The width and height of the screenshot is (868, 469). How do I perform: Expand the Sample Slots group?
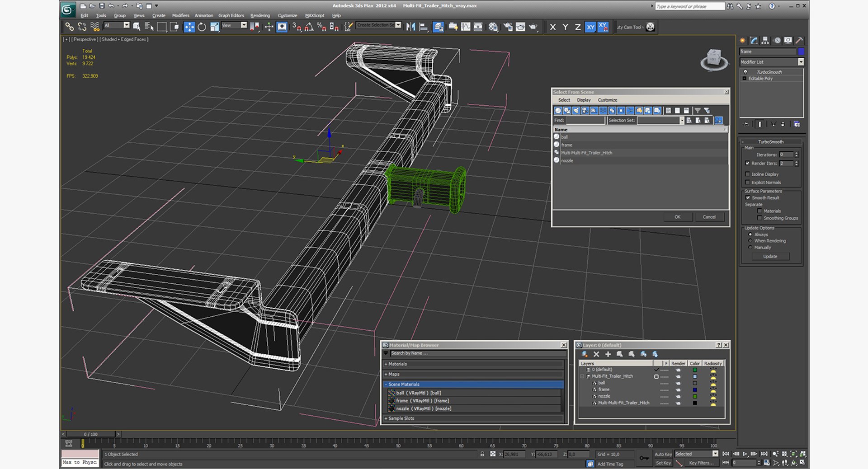point(473,418)
